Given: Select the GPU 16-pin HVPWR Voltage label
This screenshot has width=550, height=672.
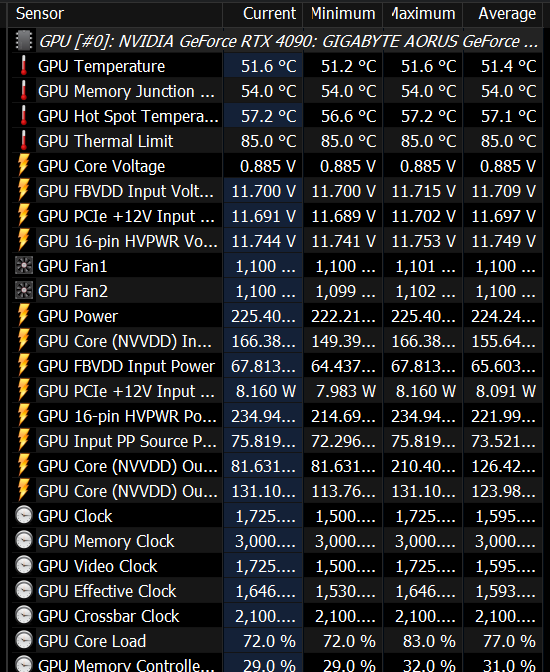Looking at the screenshot, I should point(128,241).
